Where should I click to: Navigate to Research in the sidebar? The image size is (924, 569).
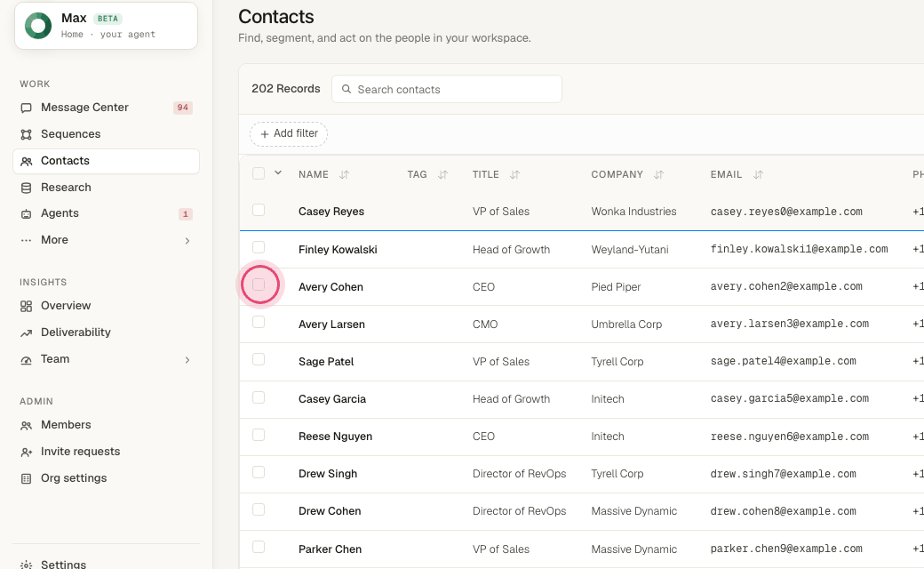coord(106,187)
